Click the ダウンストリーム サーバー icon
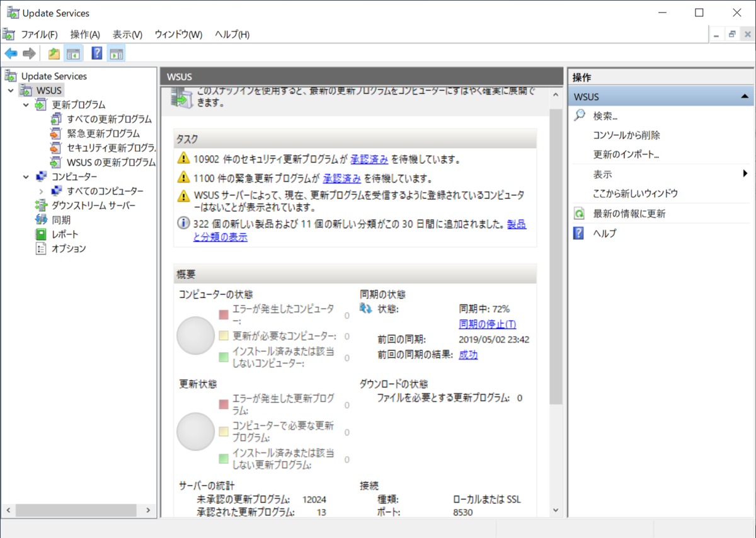The height and width of the screenshot is (538, 756). tap(42, 205)
